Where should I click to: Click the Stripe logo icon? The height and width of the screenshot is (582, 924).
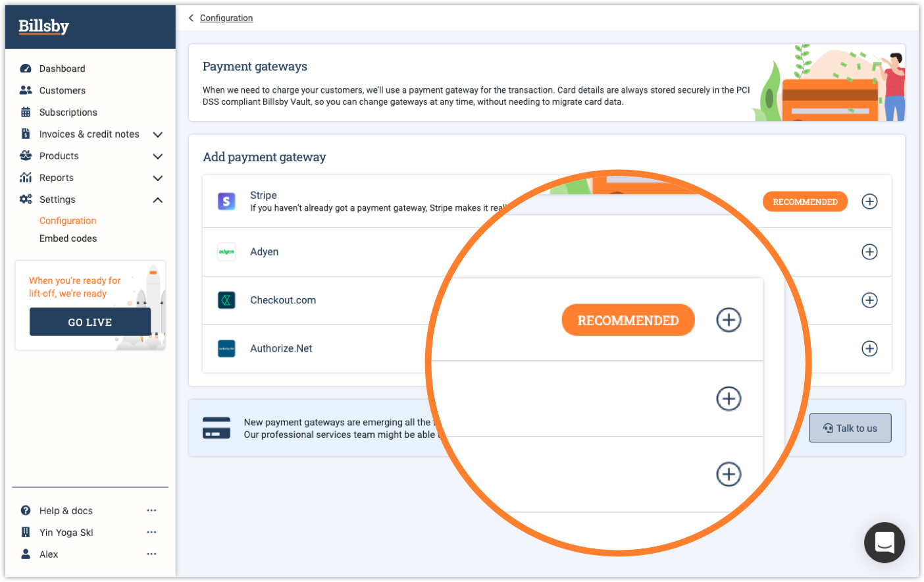coord(226,201)
